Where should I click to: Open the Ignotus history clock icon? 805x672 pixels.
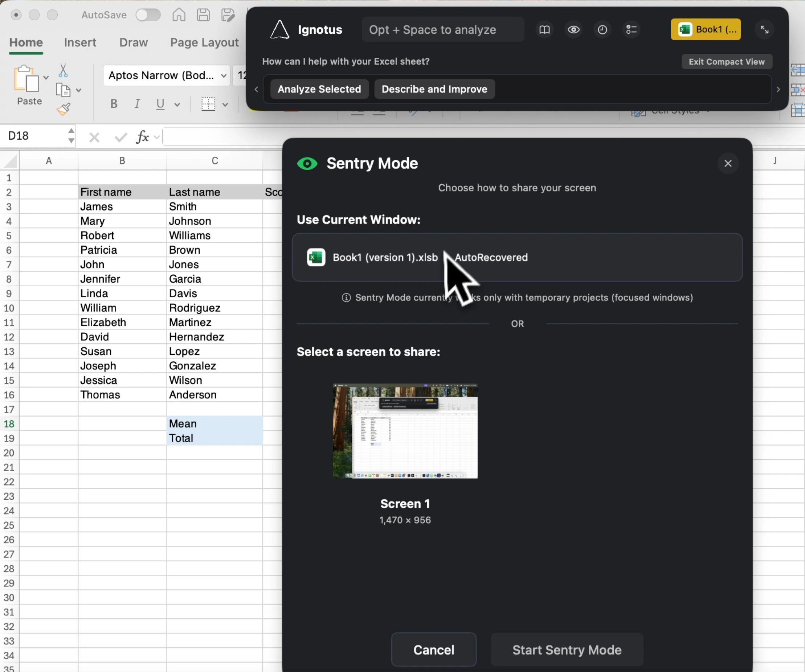click(x=602, y=29)
